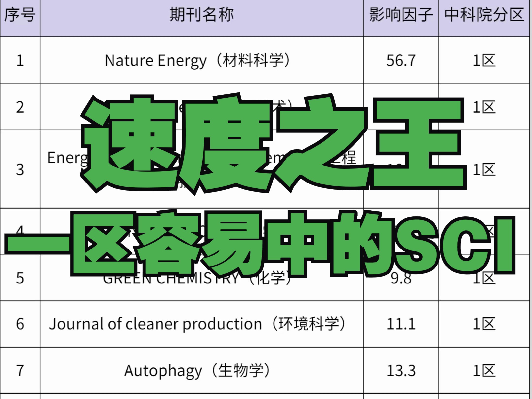The width and height of the screenshot is (532, 399).
Task: Click 1区 in row number 2
Action: pos(484,107)
